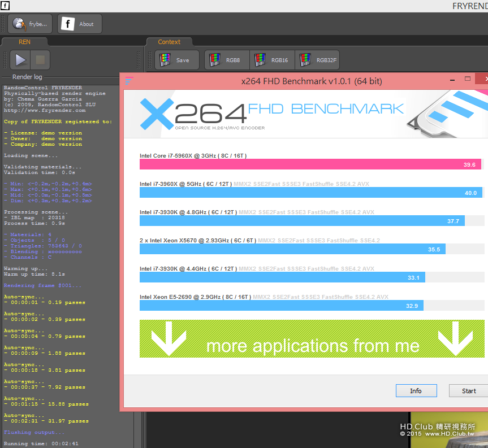Click the 'Validation time: 0.0s' line
This screenshot has width=488, height=448.
point(39,172)
